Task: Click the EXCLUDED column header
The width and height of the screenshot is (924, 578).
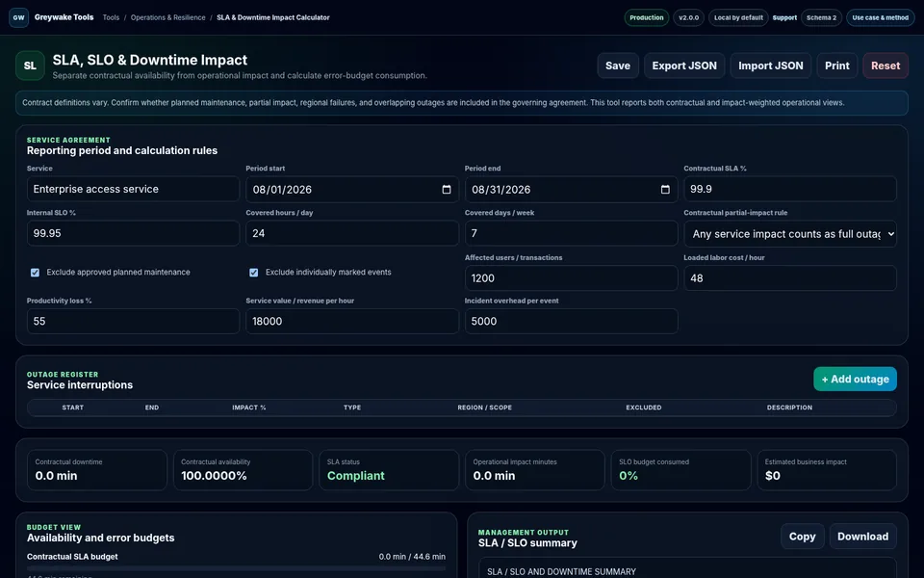Action: tap(644, 407)
